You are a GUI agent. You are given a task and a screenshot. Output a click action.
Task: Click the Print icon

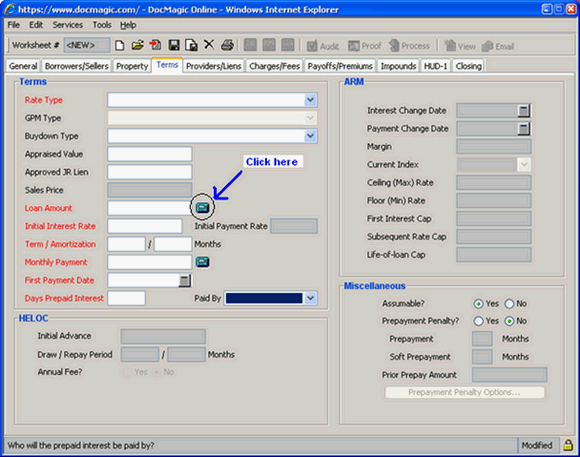click(x=227, y=45)
